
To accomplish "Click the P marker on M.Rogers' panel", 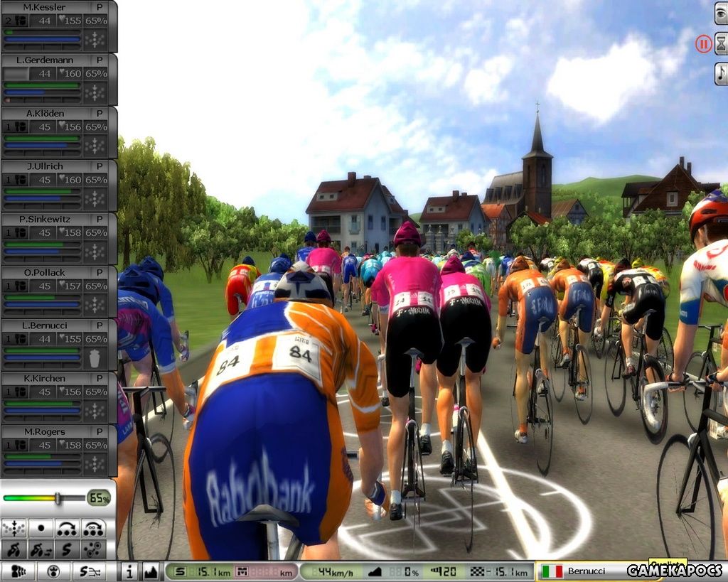I will pos(100,431).
